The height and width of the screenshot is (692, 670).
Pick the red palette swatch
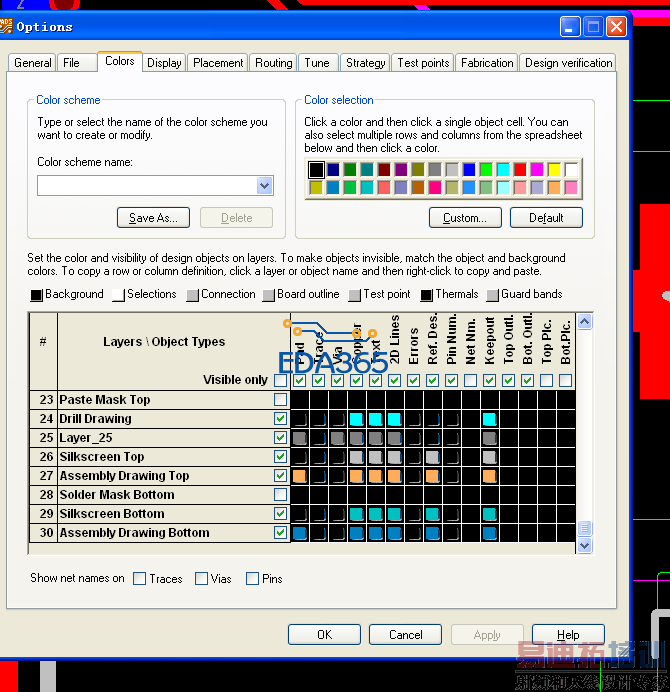point(520,169)
